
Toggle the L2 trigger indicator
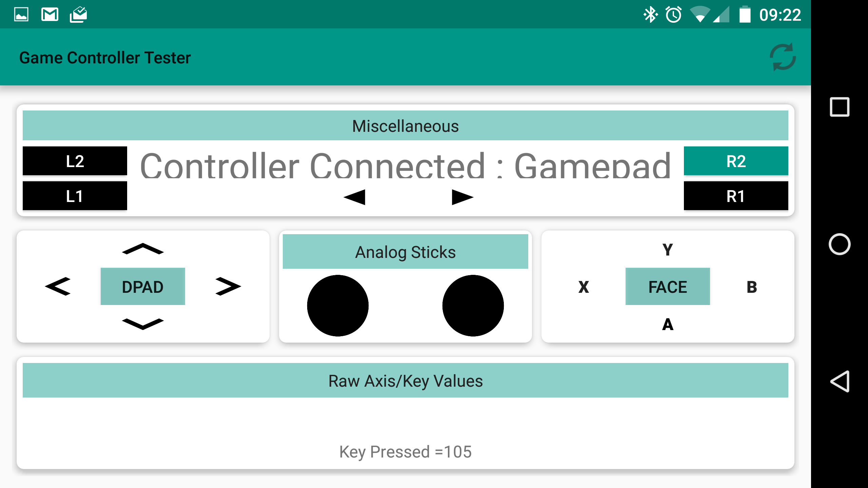pos(75,161)
